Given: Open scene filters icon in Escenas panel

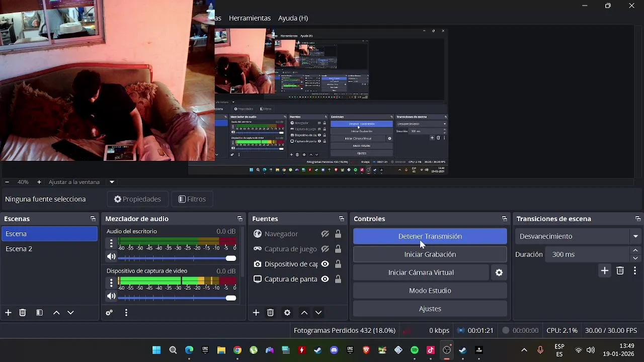Looking at the screenshot, I should coord(39,313).
